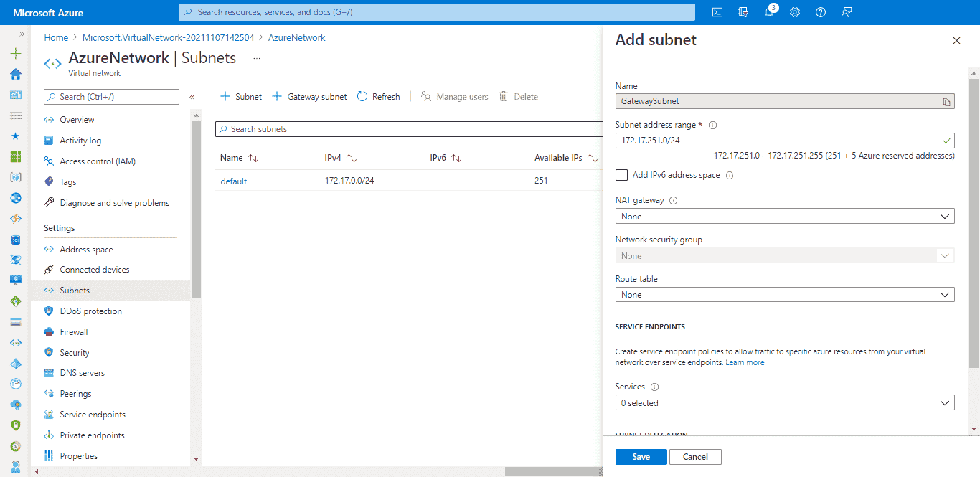
Task: Refresh the subnets list
Action: point(379,97)
